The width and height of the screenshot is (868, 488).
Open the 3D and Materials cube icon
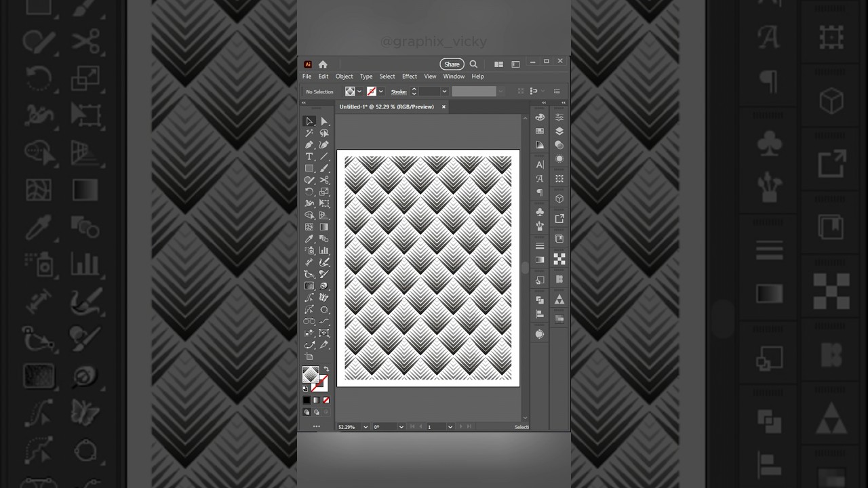point(559,199)
